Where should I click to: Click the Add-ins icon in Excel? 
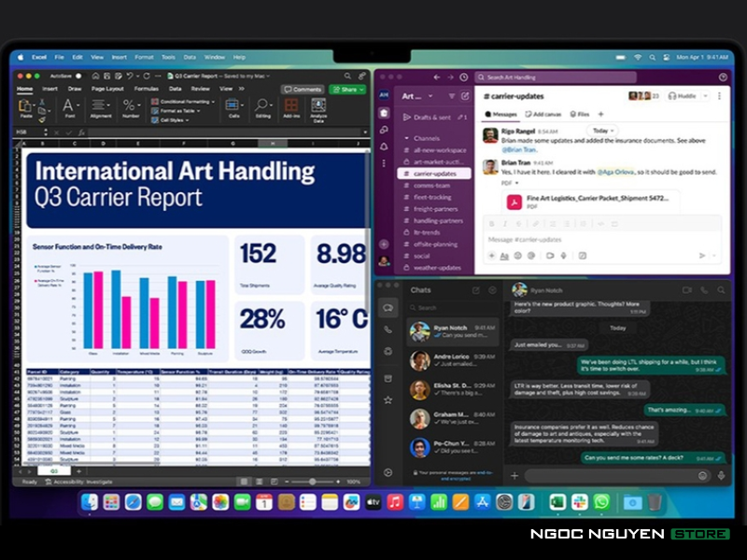point(291,105)
